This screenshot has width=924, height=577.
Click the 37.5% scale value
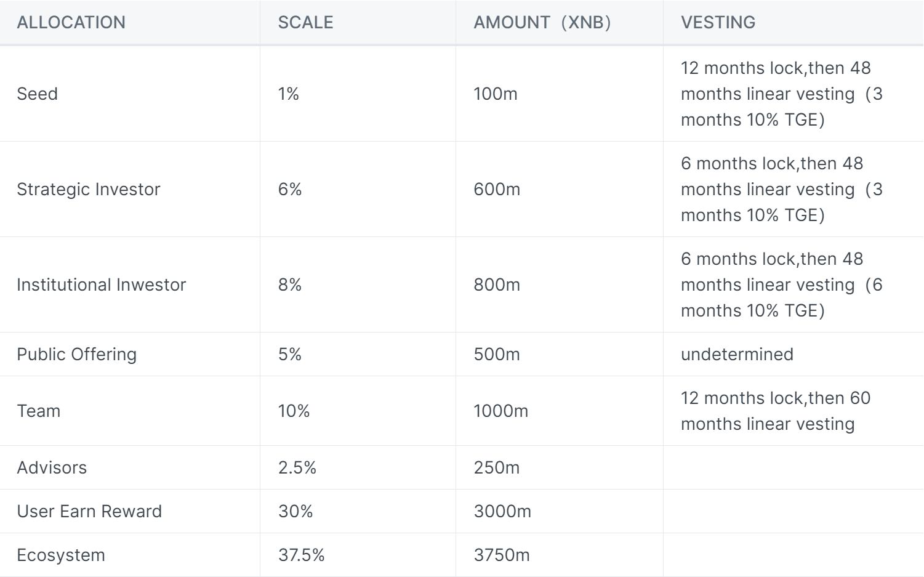click(302, 555)
